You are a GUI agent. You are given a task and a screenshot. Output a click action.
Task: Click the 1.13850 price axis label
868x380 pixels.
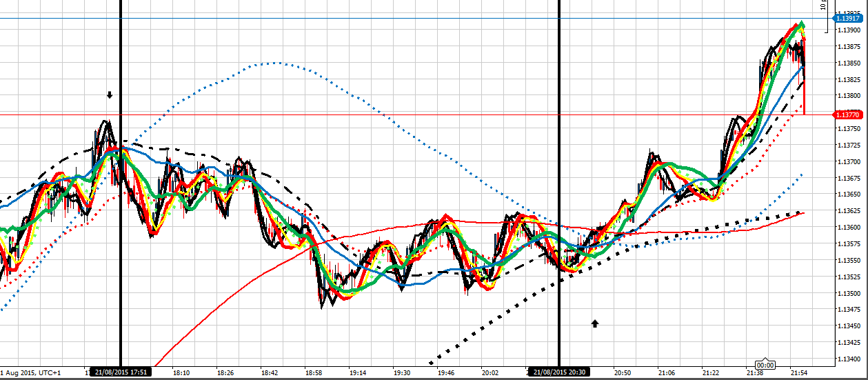click(848, 63)
